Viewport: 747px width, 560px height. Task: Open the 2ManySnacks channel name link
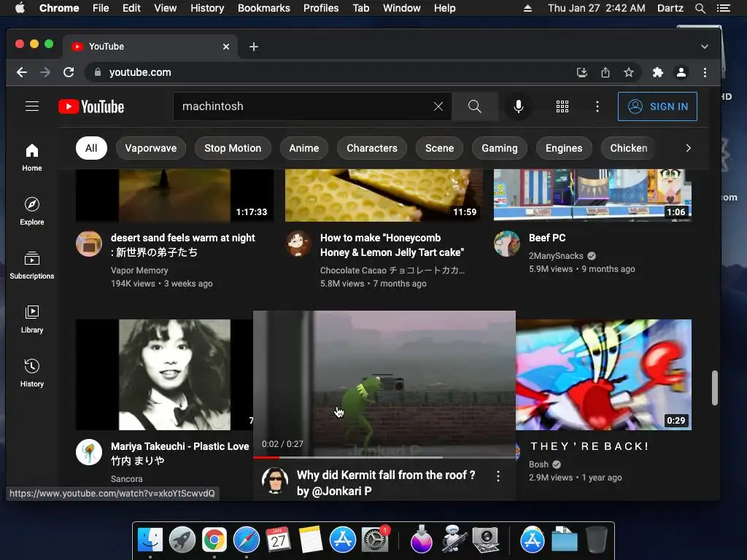556,256
